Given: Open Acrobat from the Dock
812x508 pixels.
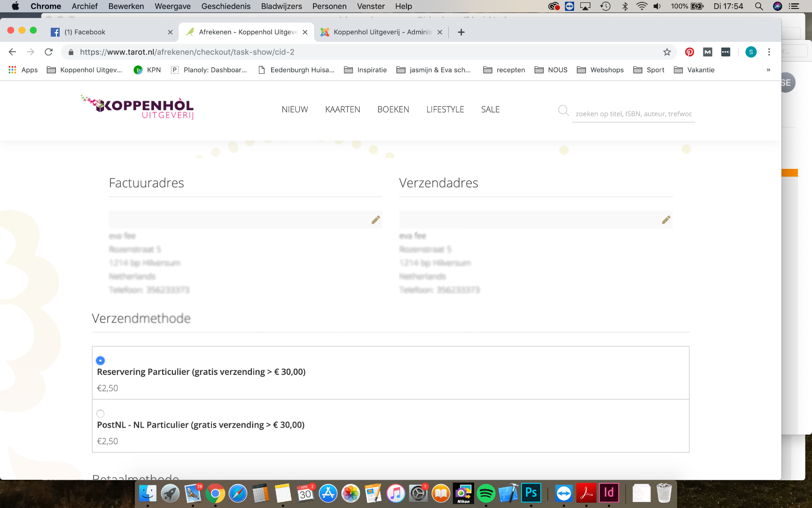Looking at the screenshot, I should [586, 493].
